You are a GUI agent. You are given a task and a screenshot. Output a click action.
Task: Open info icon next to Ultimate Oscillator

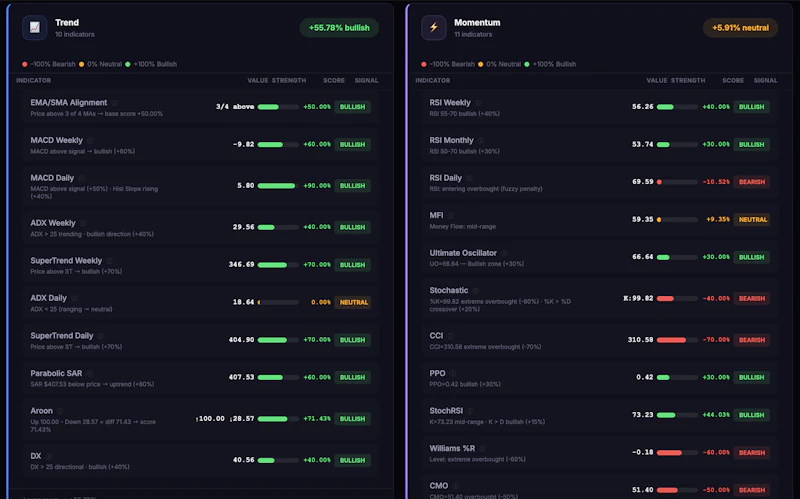(x=504, y=253)
